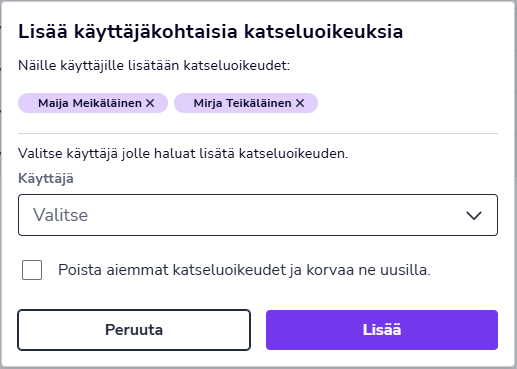This screenshot has height=369, width=517.
Task: Click the label text 'Poista aiemmat katseluoikeudet ja korvaa'
Action: pyautogui.click(x=206, y=270)
